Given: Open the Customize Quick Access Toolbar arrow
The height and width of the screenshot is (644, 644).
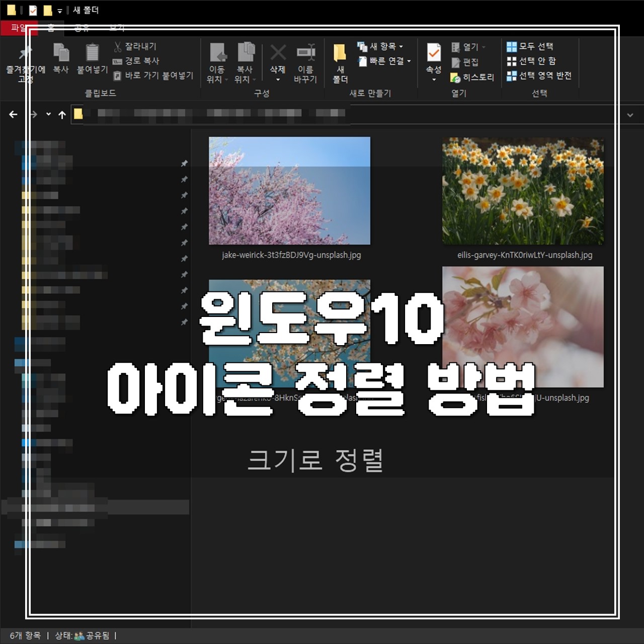Looking at the screenshot, I should 59,11.
